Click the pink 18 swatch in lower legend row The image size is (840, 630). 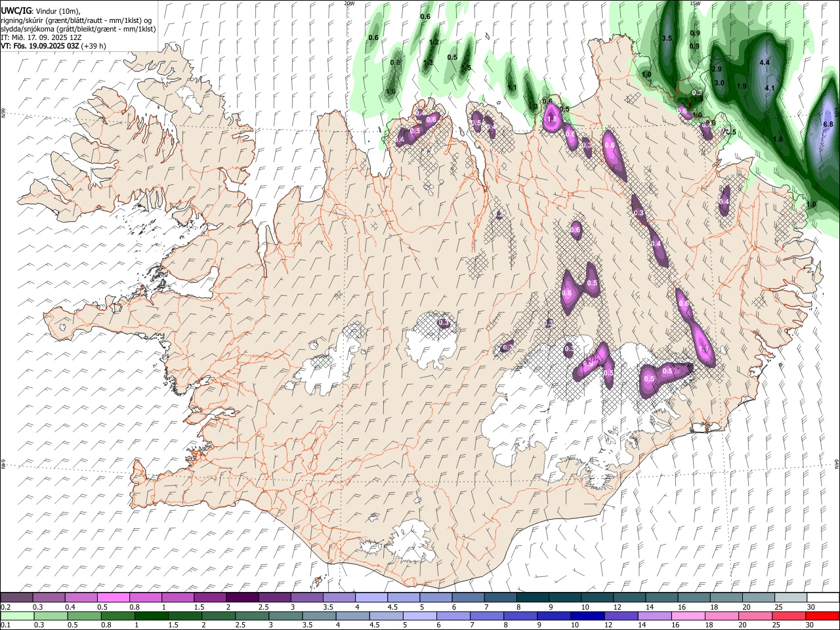[721, 616]
